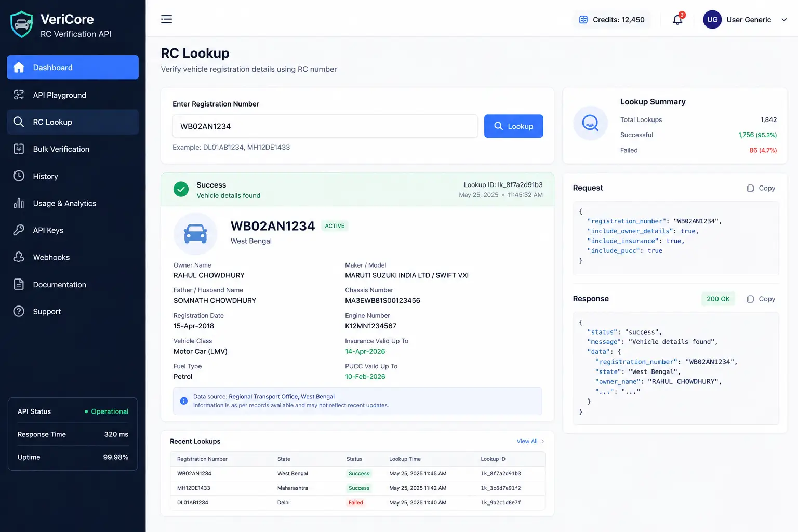Expand the User Generic dropdown chevron
798x532 pixels.
point(784,20)
